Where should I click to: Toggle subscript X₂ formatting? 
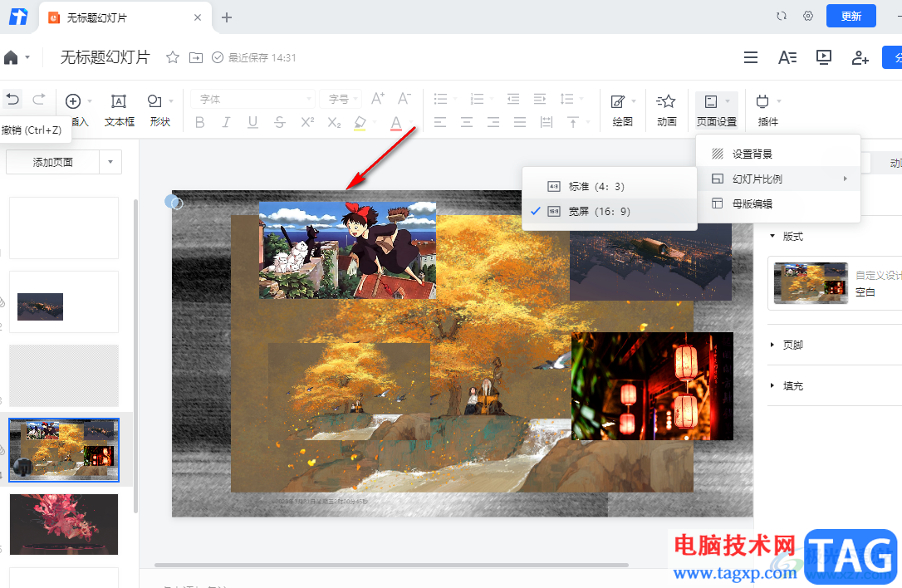click(334, 122)
